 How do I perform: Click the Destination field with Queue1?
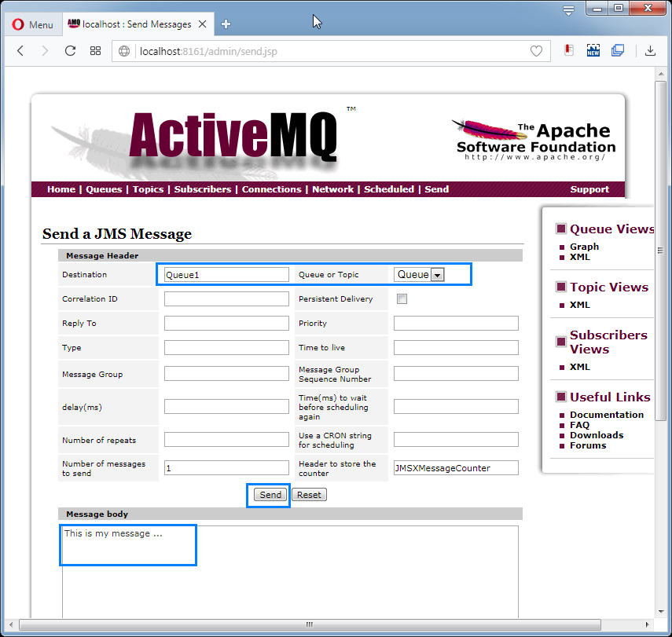[226, 275]
